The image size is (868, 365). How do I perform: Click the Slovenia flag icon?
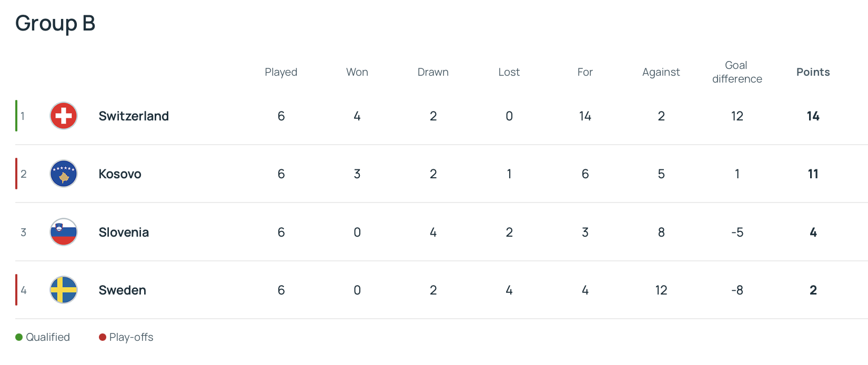click(x=64, y=232)
